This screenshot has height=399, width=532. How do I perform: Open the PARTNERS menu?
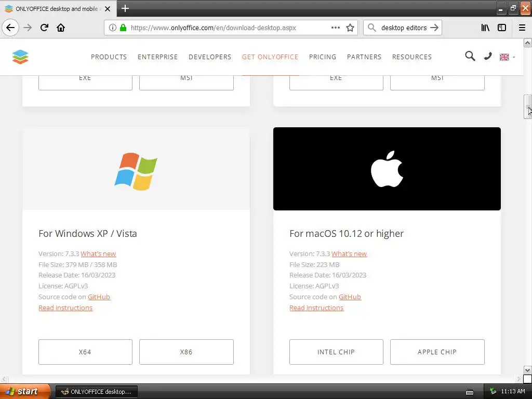click(x=364, y=57)
